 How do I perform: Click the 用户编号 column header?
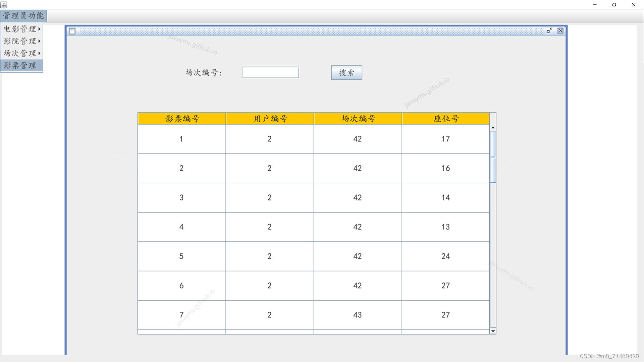[x=270, y=119]
